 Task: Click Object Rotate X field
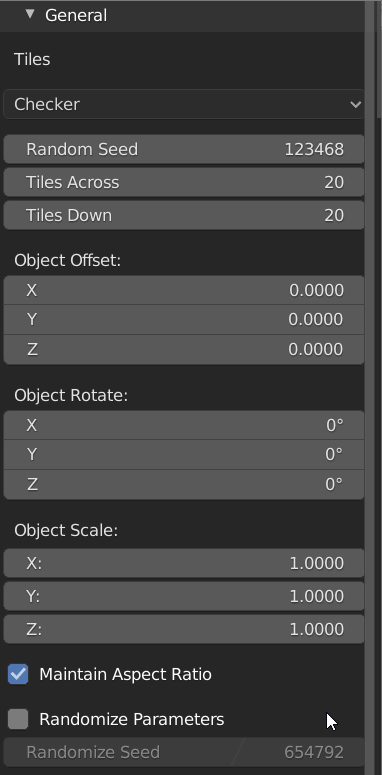coord(184,425)
